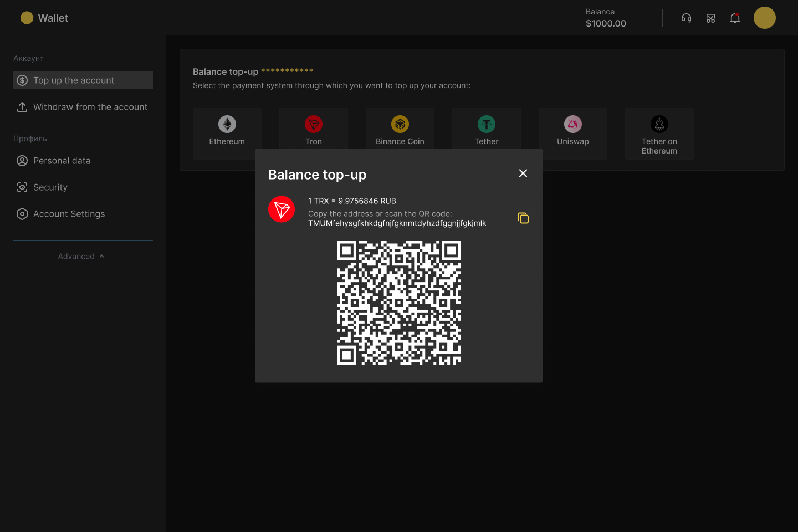798x532 pixels.
Task: Open notifications with unread badge bell
Action: [735, 18]
